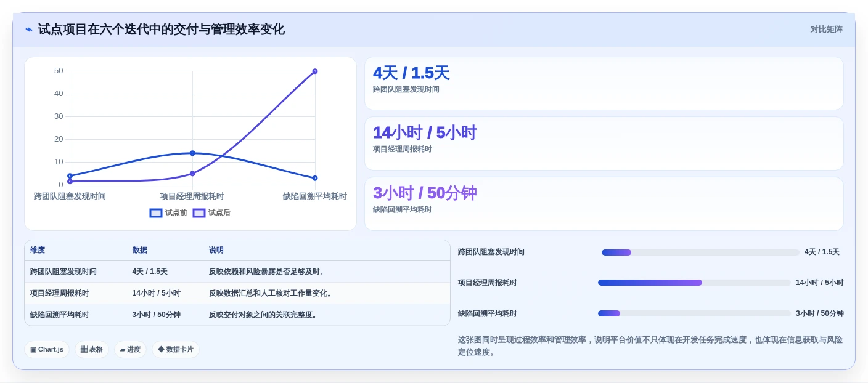Click the x-axis label 缺陷回溯平均耗时
Screen dimensions: 868x383
[315, 196]
